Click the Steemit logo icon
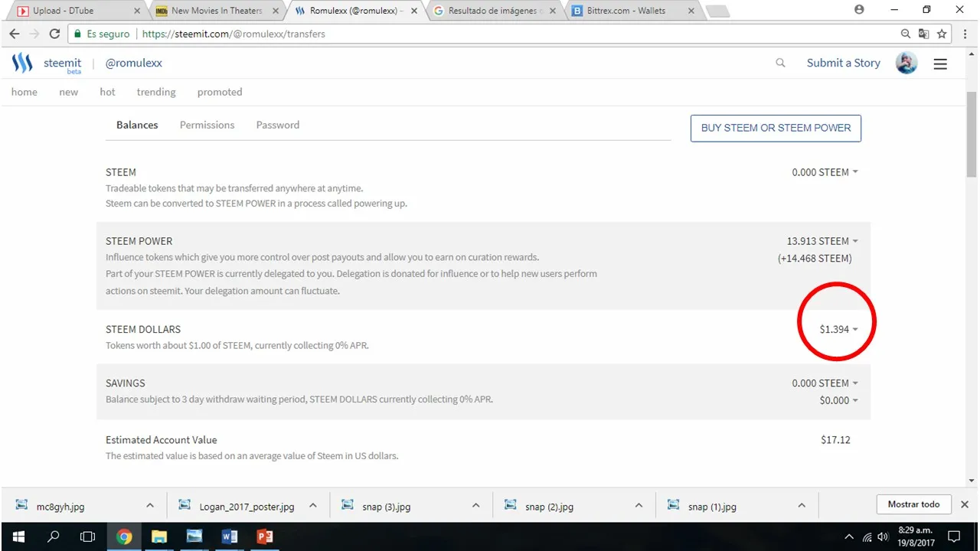This screenshot has height=551, width=980. pos(22,63)
